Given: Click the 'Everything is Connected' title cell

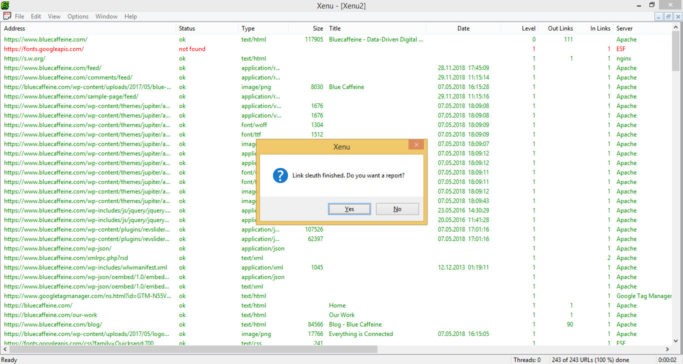Looking at the screenshot, I should pos(361,334).
